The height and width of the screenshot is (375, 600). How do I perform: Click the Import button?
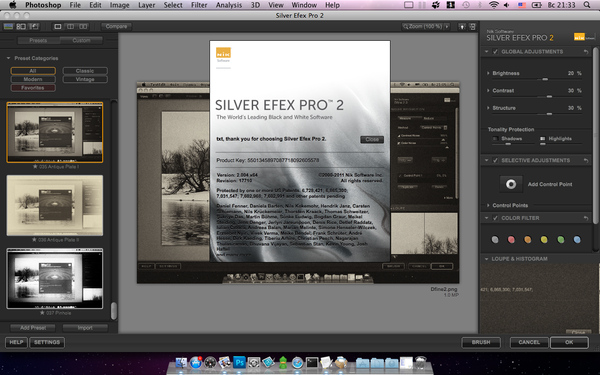click(85, 328)
